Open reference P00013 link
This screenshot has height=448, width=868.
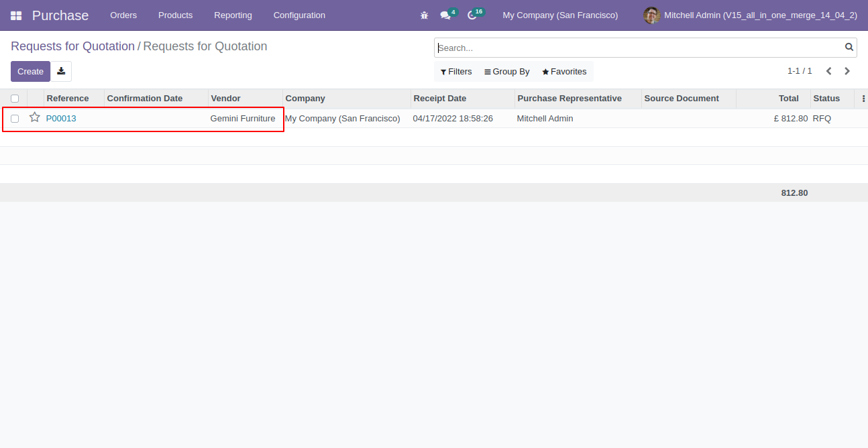point(61,119)
